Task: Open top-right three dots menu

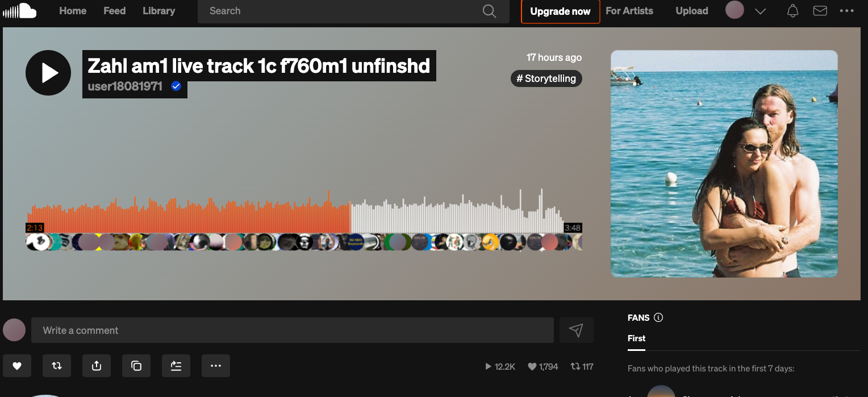Action: [847, 11]
